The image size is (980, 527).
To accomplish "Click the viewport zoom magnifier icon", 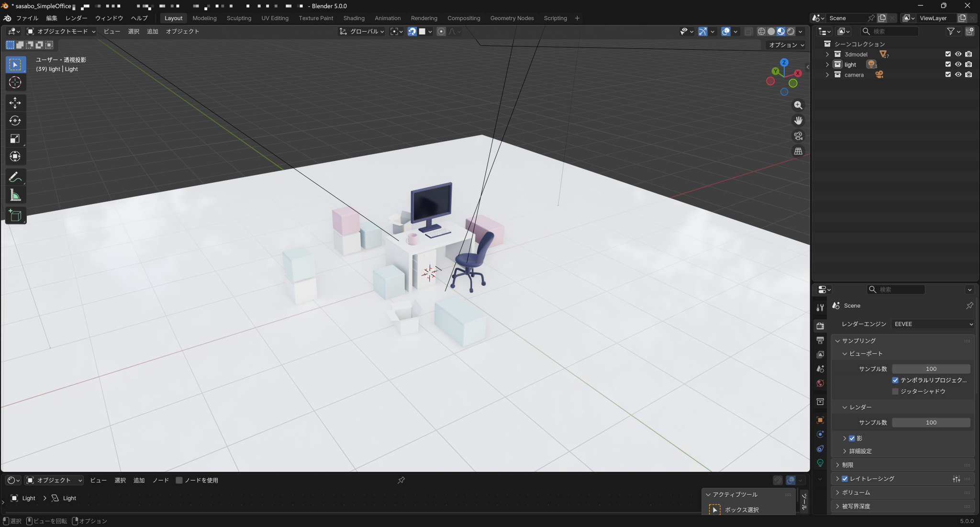I will pyautogui.click(x=798, y=105).
